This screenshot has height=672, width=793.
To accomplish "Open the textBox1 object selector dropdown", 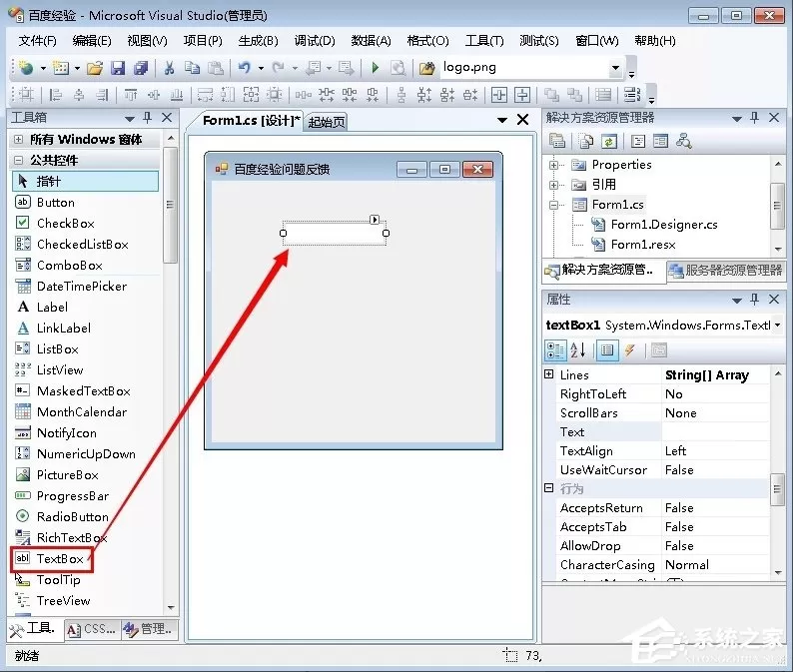I will tap(777, 325).
